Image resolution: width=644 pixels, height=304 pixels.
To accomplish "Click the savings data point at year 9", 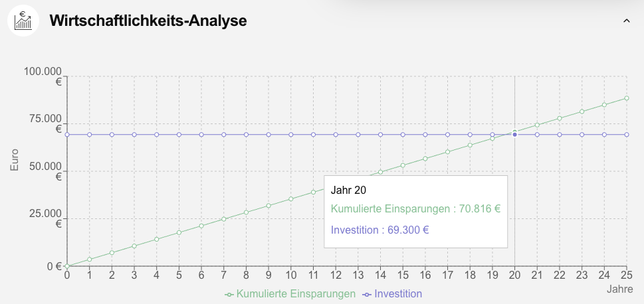I will [x=268, y=206].
